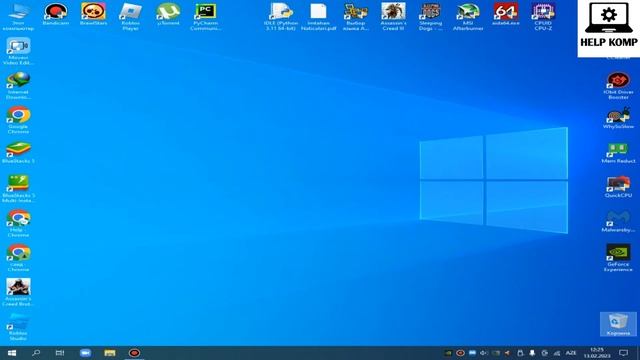Open the volume speaker tray icon
The height and width of the screenshot is (360, 640).
coord(484,353)
